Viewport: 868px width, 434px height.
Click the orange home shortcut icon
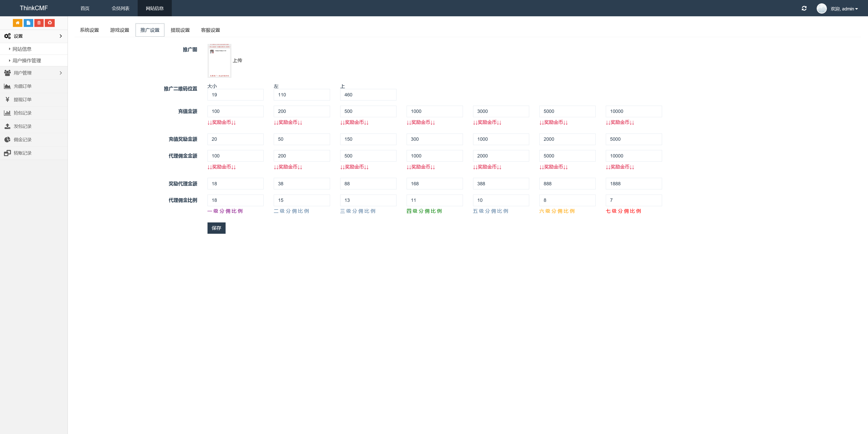click(18, 23)
